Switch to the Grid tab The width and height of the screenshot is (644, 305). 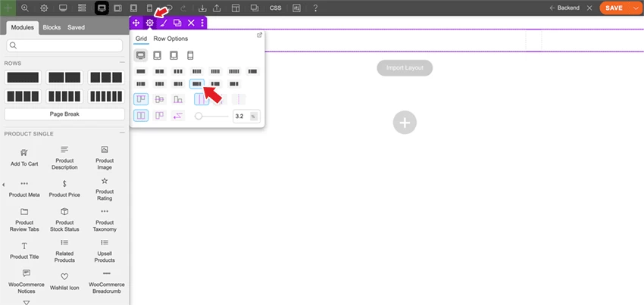(141, 39)
